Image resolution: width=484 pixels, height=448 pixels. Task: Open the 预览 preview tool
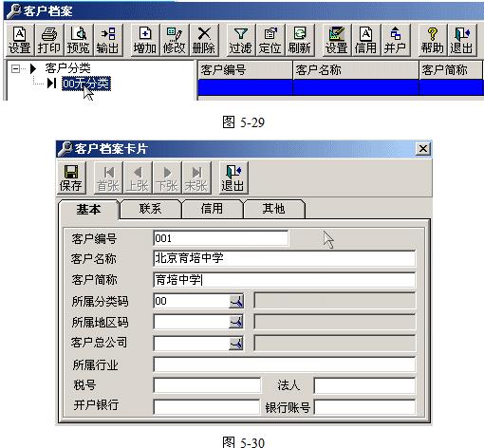[78, 41]
